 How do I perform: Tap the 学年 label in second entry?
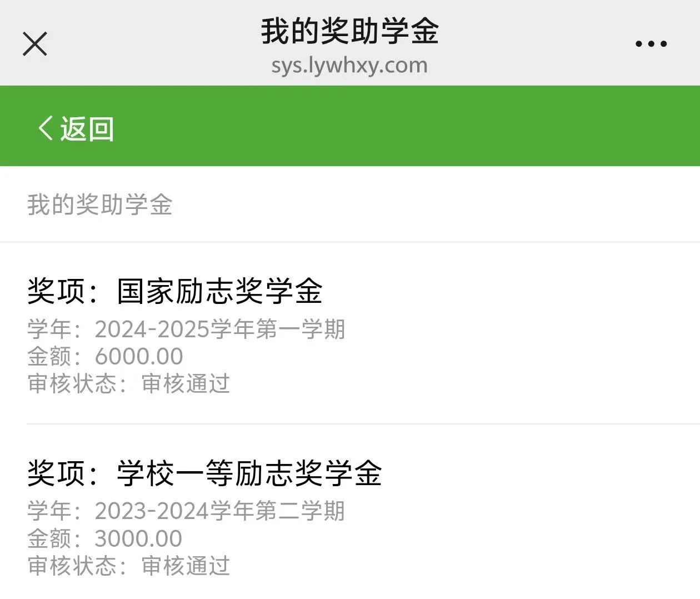(x=49, y=511)
